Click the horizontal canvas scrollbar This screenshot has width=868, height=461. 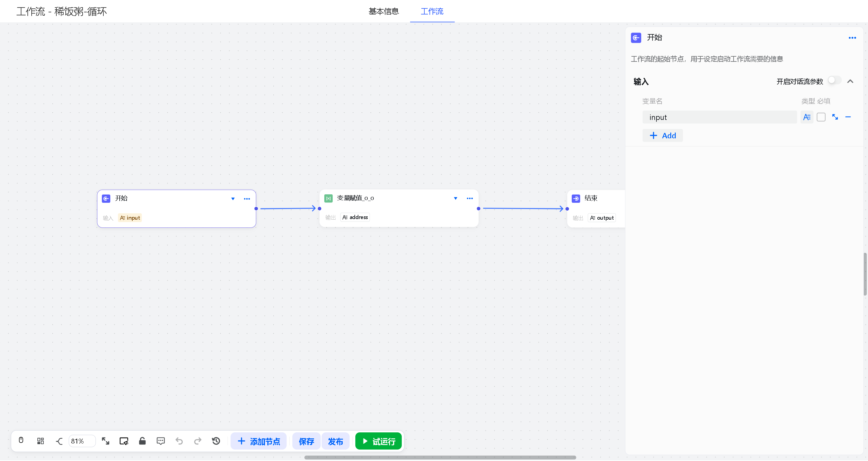tap(440, 458)
